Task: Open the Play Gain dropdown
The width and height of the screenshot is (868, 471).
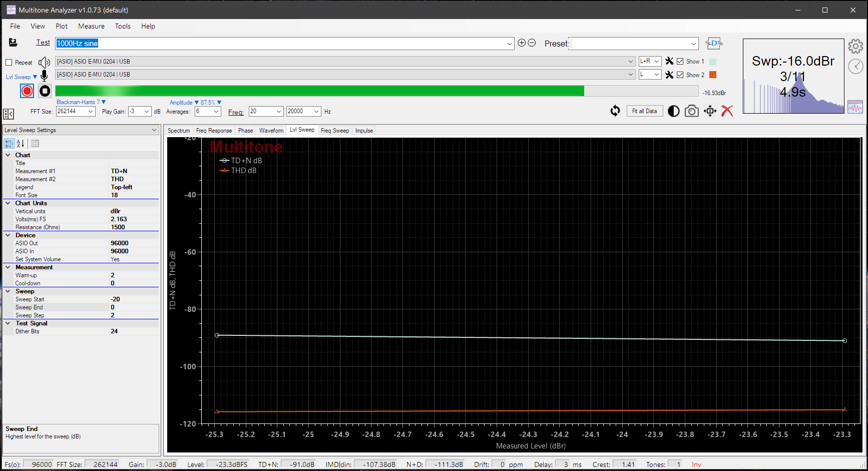Action: (x=147, y=111)
